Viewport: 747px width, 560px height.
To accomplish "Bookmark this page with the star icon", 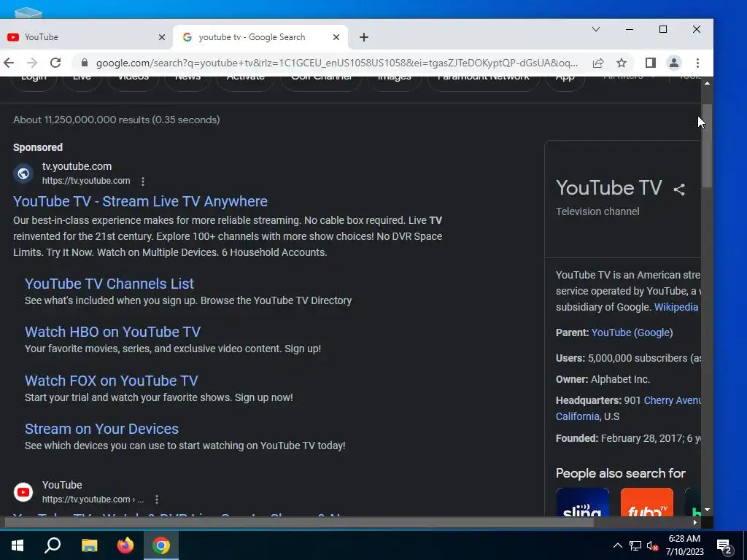I will pos(622,63).
